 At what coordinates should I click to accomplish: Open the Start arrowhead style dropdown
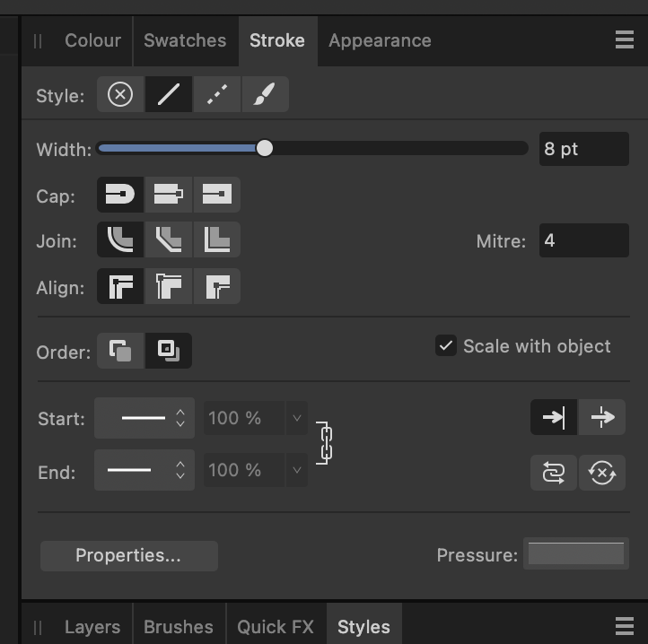tap(144, 418)
